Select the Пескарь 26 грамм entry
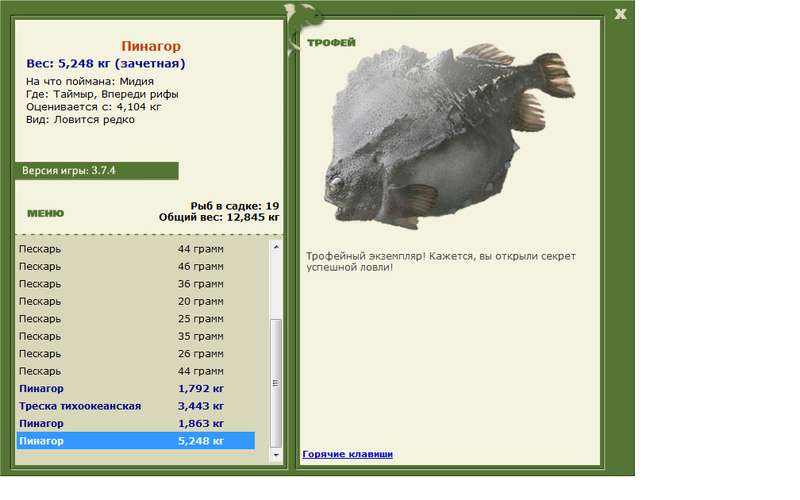The height and width of the screenshot is (500, 800). point(135,354)
